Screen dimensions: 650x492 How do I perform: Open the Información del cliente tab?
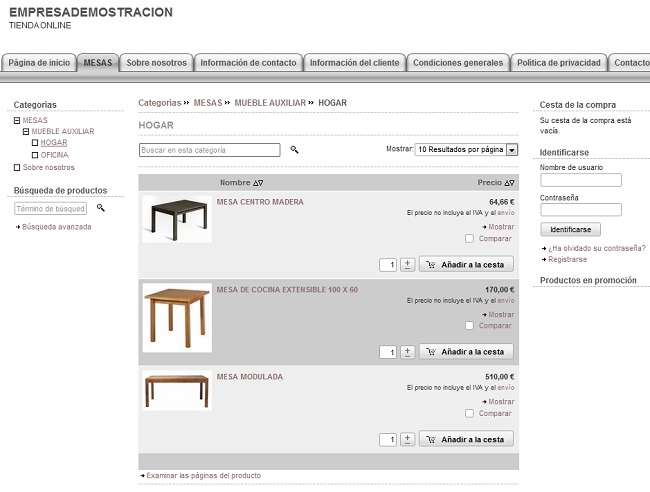(354, 63)
